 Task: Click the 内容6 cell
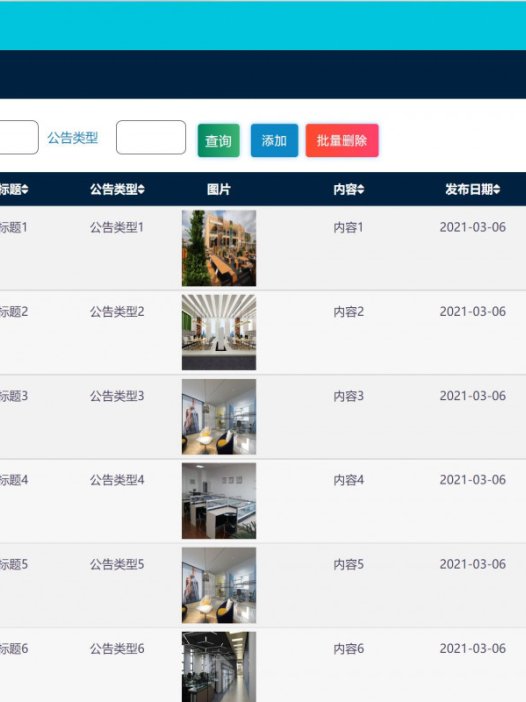pyautogui.click(x=348, y=648)
